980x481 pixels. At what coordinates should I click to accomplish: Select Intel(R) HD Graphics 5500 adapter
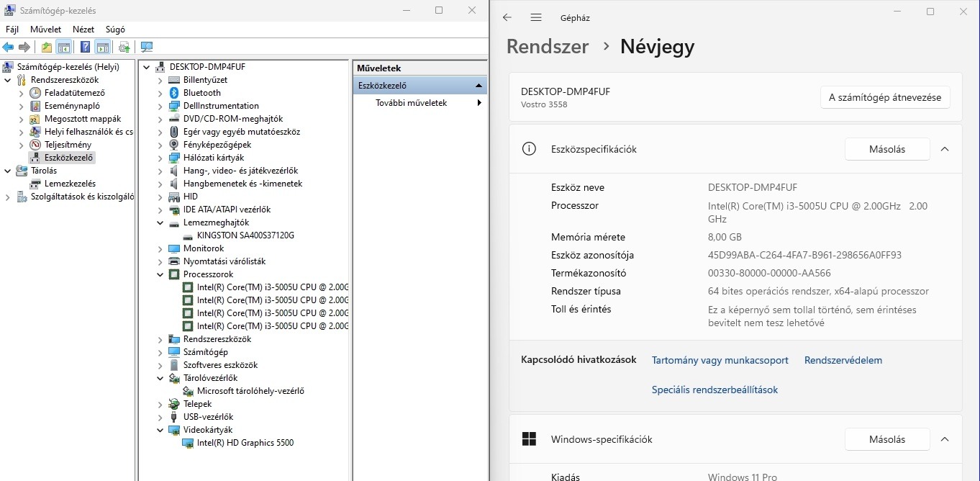(x=245, y=443)
